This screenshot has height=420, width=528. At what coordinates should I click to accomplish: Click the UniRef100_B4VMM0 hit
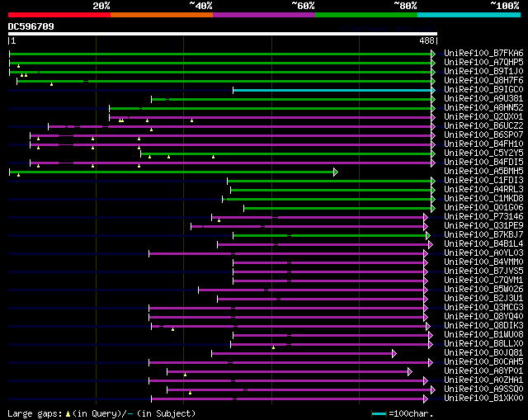coord(483,262)
